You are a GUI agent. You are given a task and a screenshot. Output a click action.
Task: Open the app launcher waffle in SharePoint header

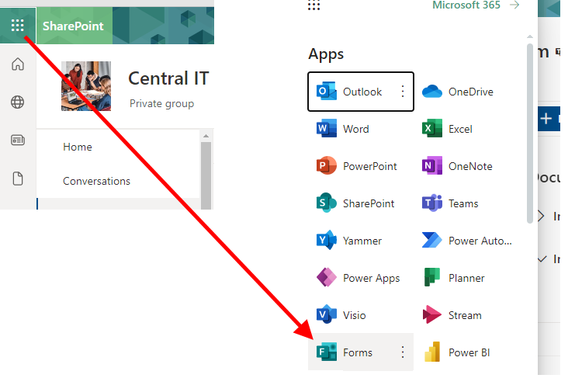click(x=17, y=26)
